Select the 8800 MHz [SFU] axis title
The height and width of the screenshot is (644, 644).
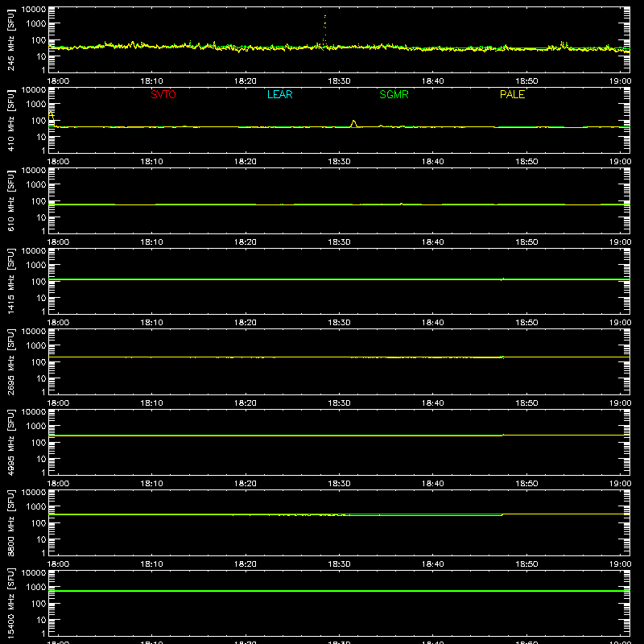11,522
